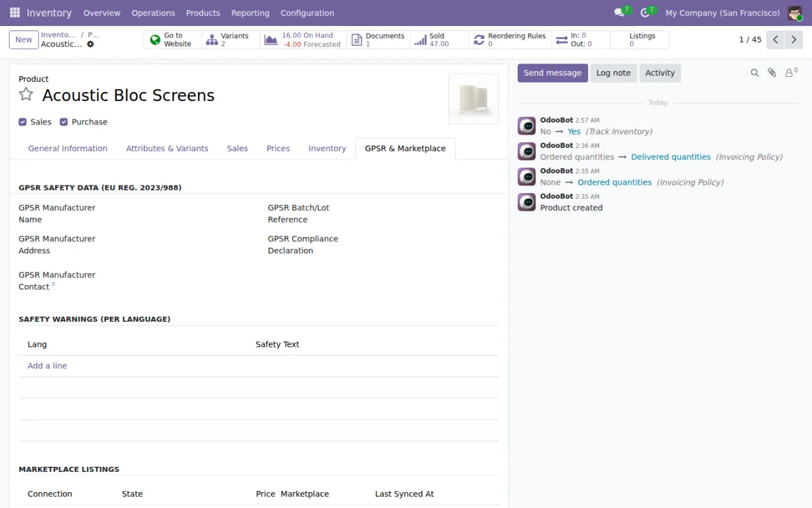Open activities clock icon in navbar
Viewport: 812px width, 508px height.
tap(645, 13)
